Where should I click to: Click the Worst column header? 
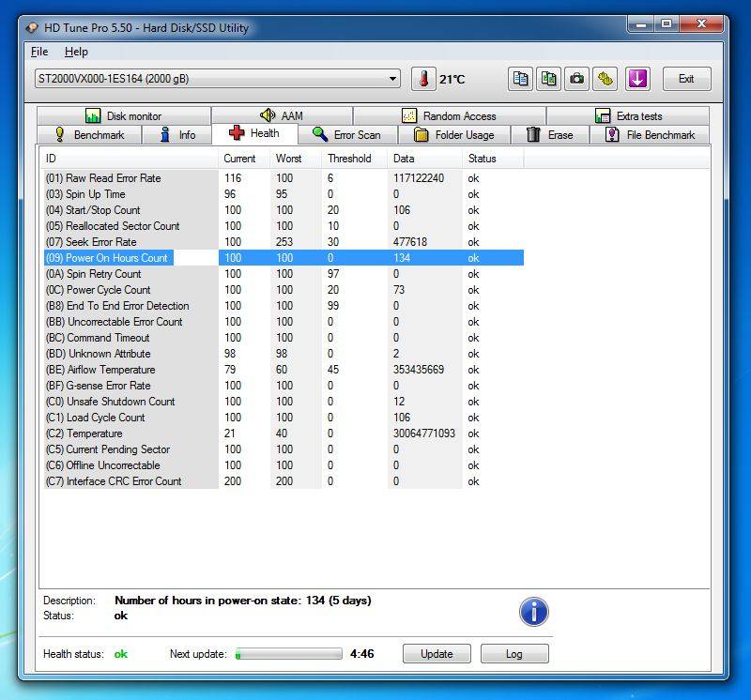point(296,159)
